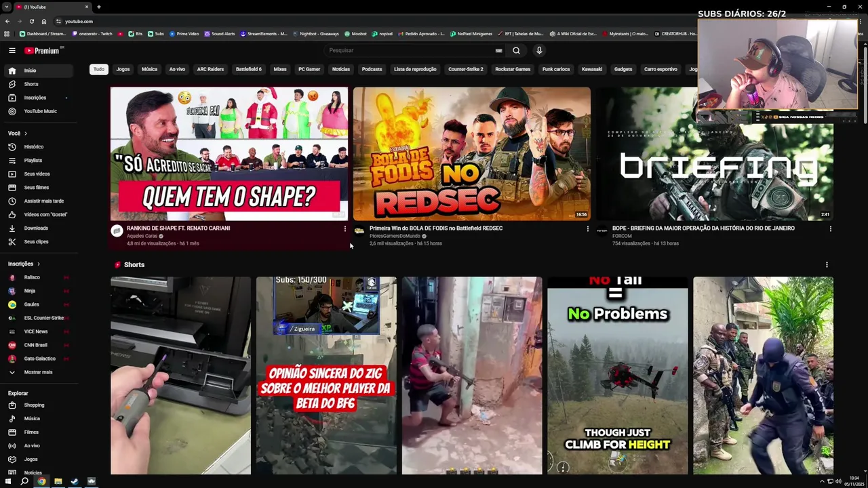
Task: Open Vídeos com "Gostei" list
Action: click(39, 214)
